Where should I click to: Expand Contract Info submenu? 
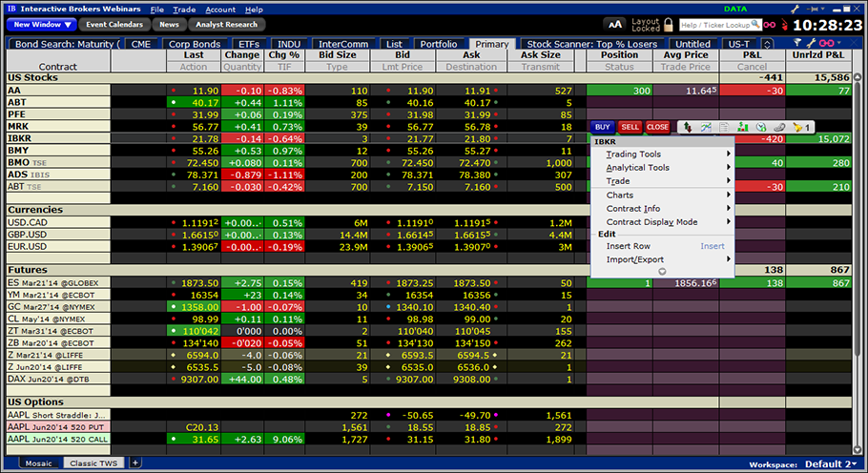pos(663,209)
